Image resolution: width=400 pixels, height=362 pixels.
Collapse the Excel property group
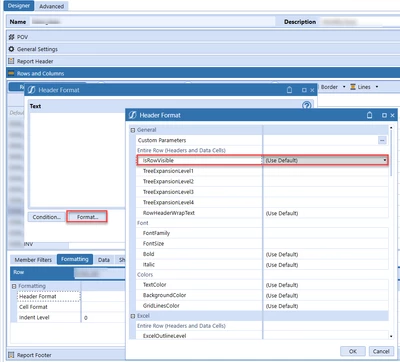(133, 316)
